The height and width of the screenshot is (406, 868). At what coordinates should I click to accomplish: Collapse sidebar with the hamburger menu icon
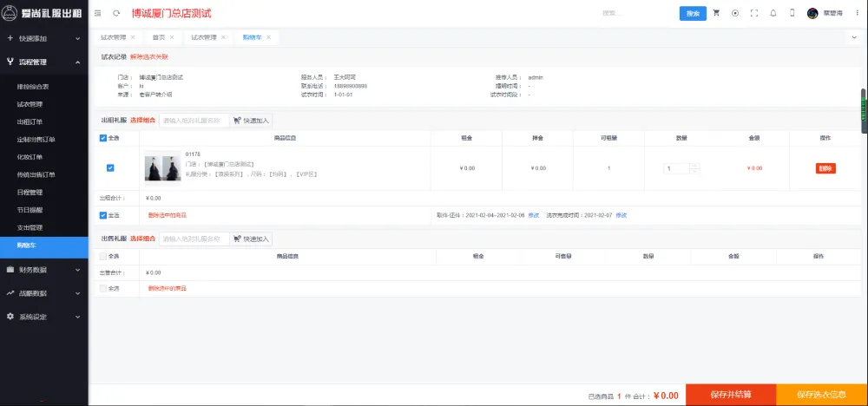[97, 14]
